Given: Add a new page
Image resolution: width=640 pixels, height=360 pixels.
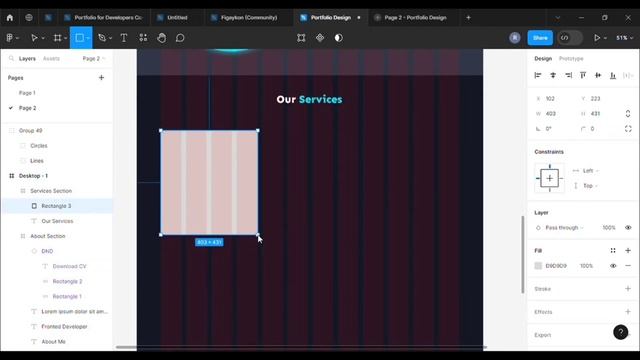Looking at the screenshot, I should [101, 78].
